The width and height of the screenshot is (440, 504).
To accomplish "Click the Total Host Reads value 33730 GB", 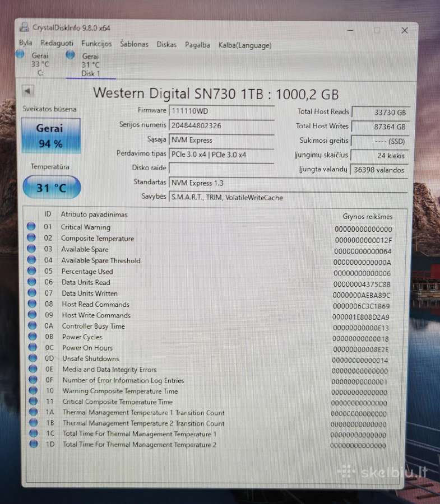I will (x=381, y=113).
